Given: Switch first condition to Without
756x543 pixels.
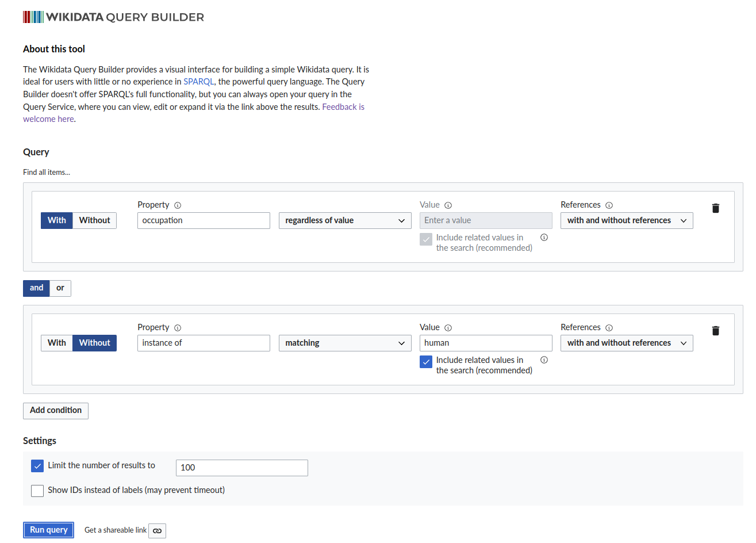Looking at the screenshot, I should [x=94, y=220].
